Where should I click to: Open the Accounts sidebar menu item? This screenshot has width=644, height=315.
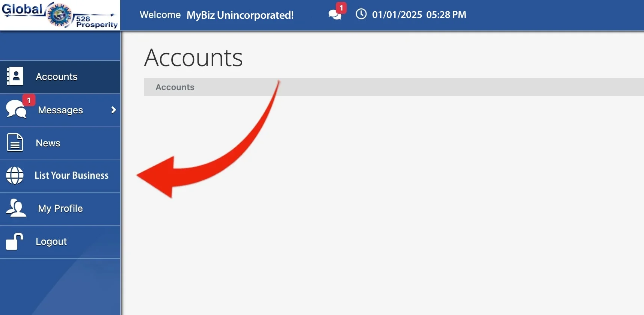[60, 77]
